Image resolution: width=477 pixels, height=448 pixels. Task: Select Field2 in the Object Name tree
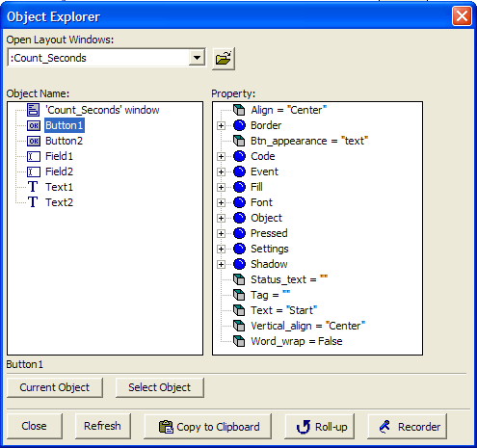tap(59, 171)
